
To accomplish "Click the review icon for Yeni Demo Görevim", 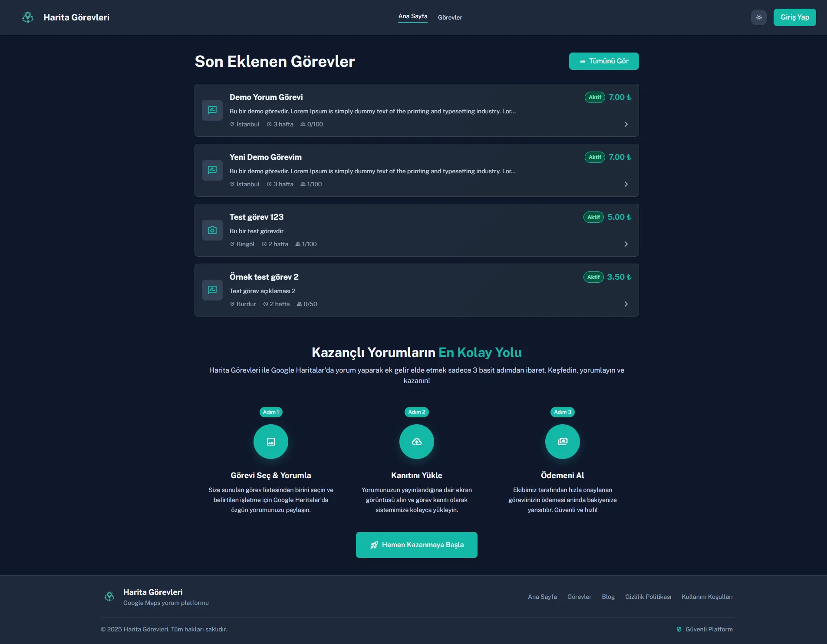I will pyautogui.click(x=212, y=170).
